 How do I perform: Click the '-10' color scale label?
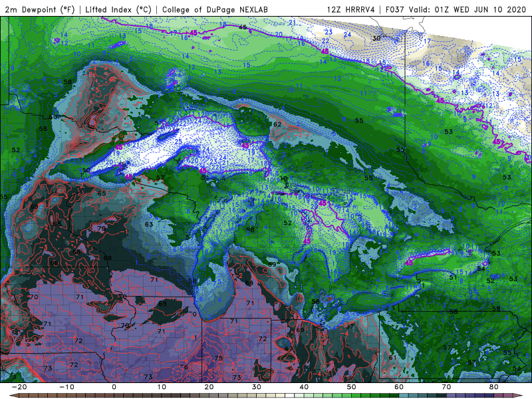coord(66,387)
